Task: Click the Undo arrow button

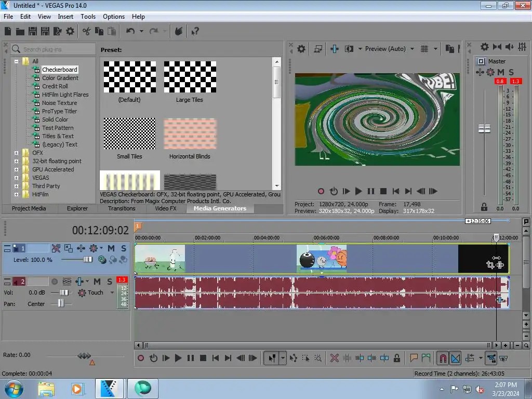Action: pos(130,32)
